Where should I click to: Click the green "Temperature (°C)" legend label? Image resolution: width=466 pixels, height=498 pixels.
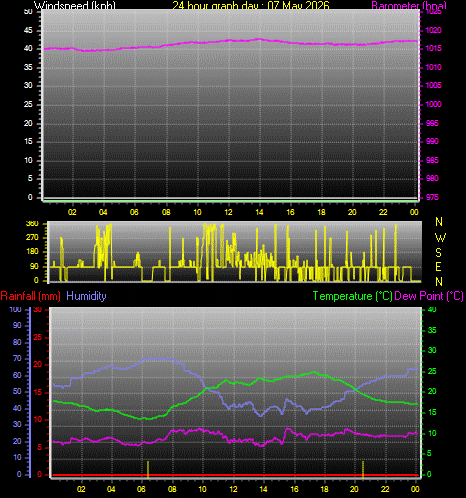click(x=352, y=296)
